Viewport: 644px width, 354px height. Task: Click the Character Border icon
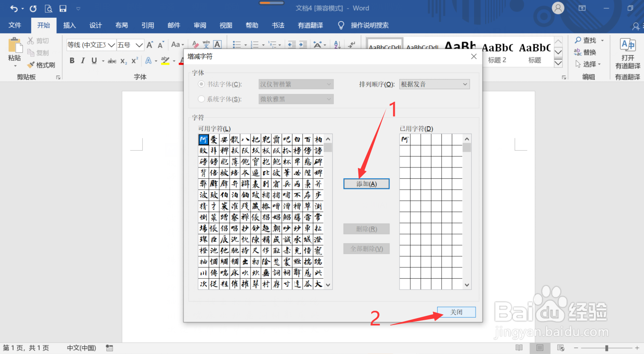coord(217,45)
